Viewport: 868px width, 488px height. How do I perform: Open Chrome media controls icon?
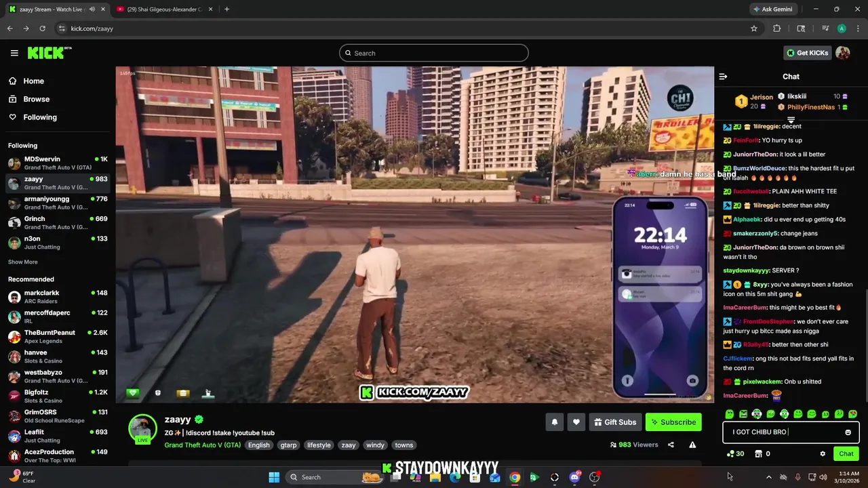coord(825,28)
